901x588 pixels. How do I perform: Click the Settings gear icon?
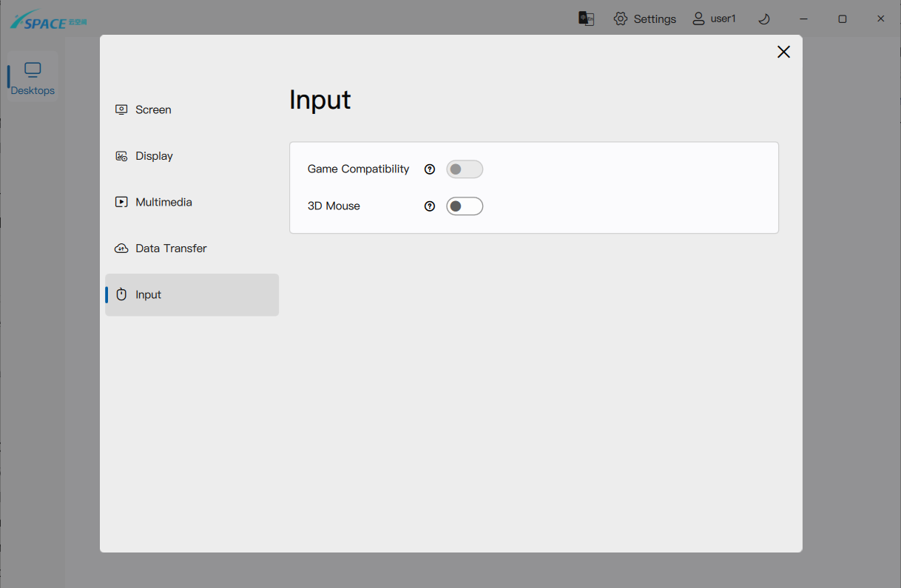tap(621, 18)
